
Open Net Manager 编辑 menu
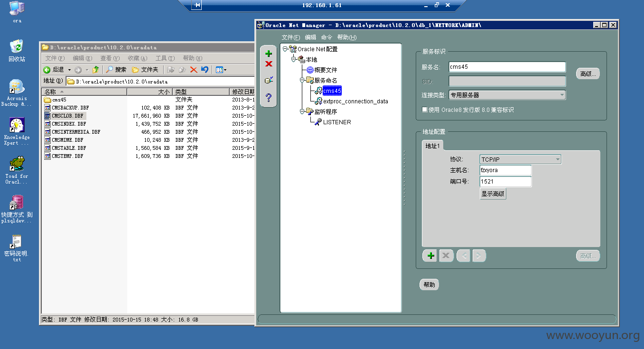click(x=310, y=37)
